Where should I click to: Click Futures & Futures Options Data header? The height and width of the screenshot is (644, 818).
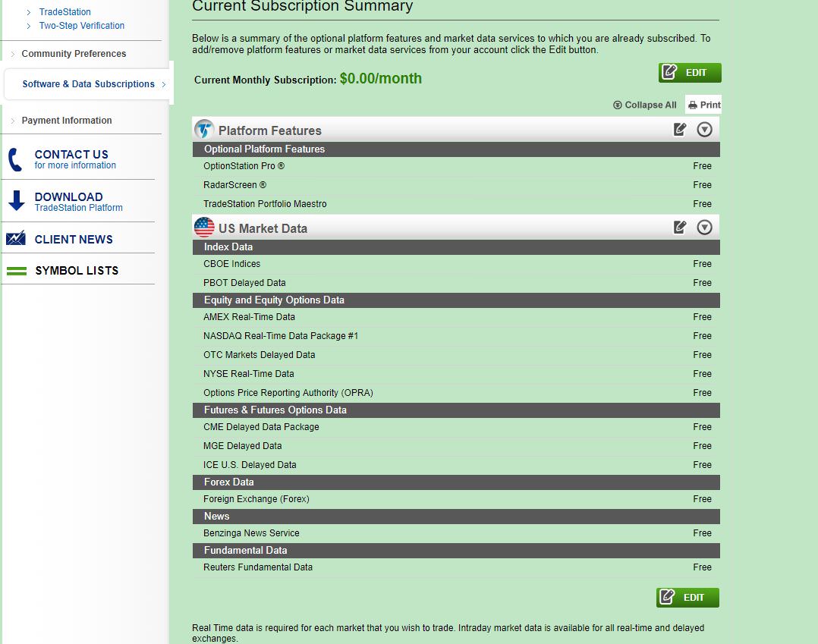pyautogui.click(x=456, y=410)
